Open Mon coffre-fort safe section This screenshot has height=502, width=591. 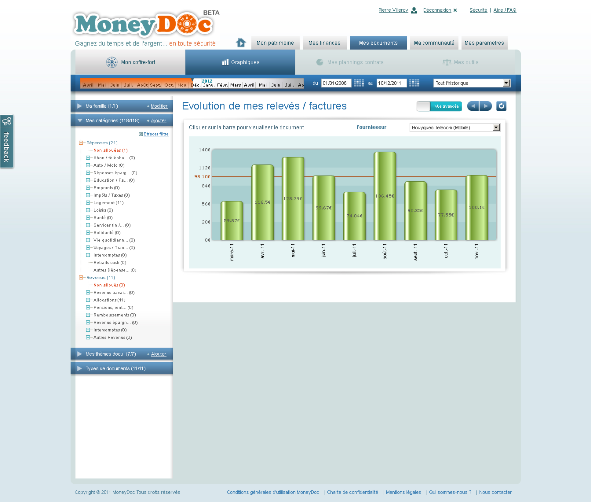click(130, 62)
